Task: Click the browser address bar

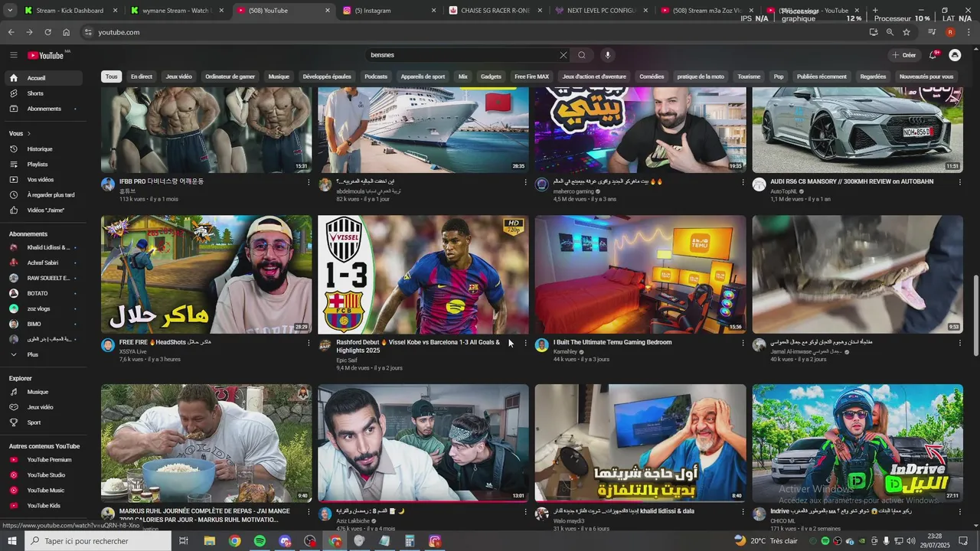Action: [475, 32]
